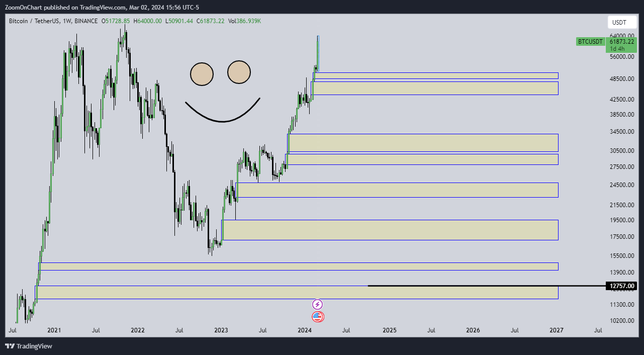Click the 10200.00 price axis label
The image size is (644, 355).
coord(621,321)
